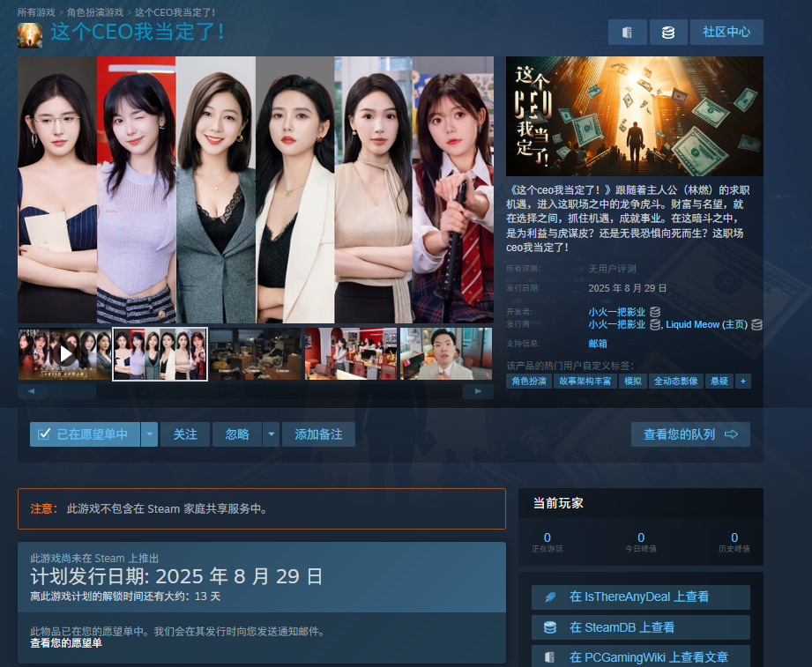Toggle 已在愿望单中 wishlist checkbox button
This screenshot has height=667, width=812.
click(x=85, y=434)
